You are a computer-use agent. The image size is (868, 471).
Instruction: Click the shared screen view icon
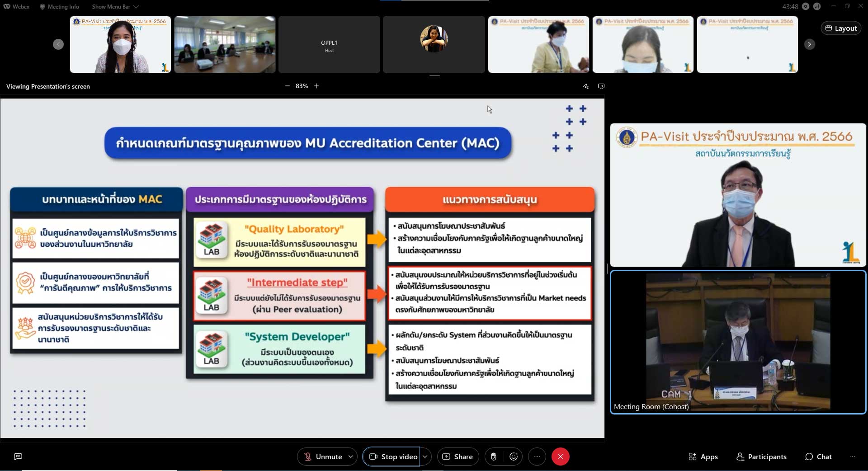click(601, 86)
